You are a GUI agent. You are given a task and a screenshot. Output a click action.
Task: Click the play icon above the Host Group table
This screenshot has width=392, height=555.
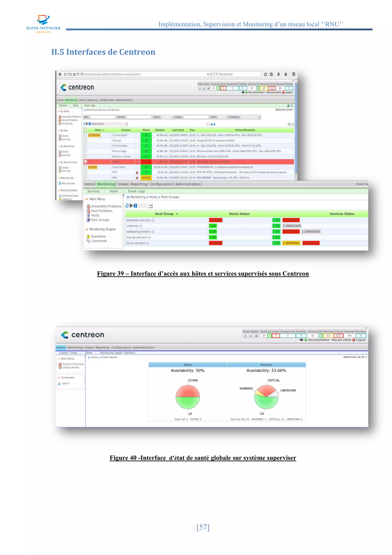coord(131,206)
